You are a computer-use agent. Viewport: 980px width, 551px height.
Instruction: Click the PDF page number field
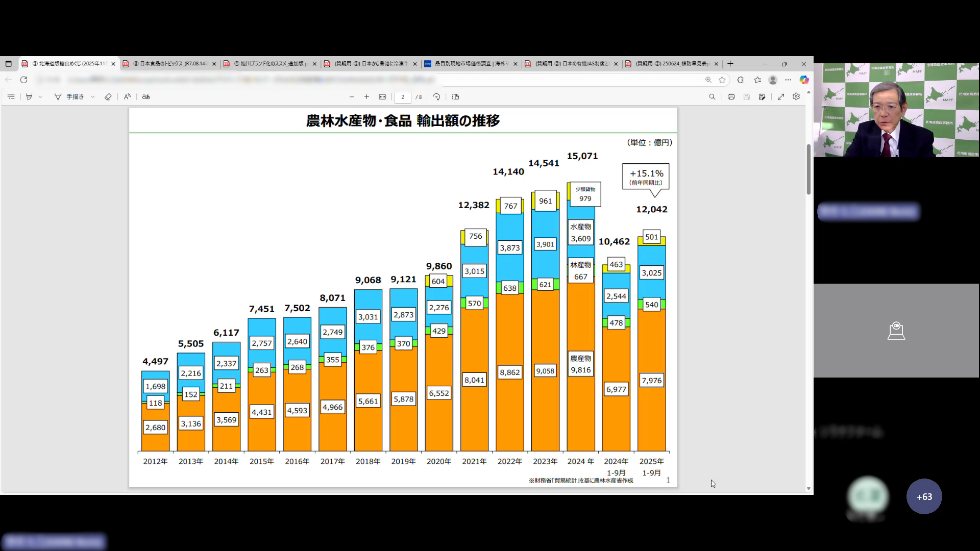point(403,97)
